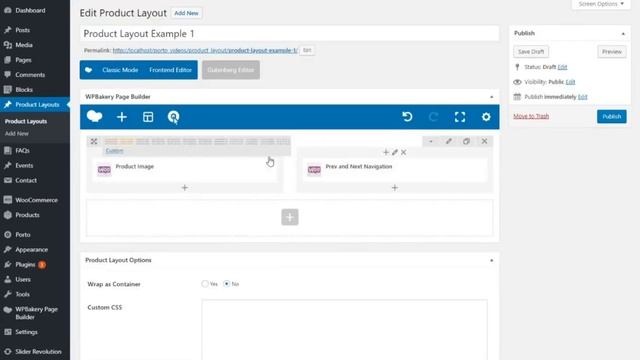This screenshot has height=360, width=640.
Task: Clone this row
Action: point(466,141)
